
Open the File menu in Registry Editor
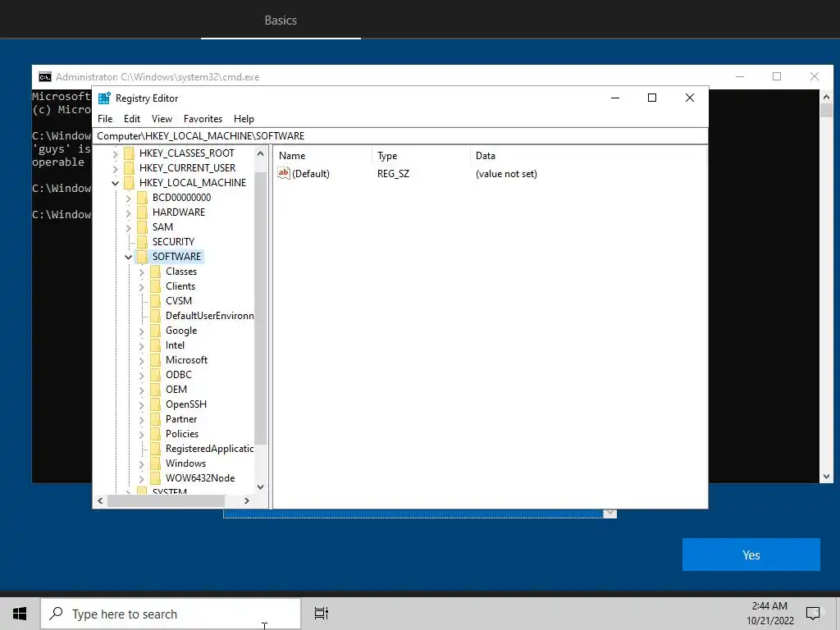point(105,119)
